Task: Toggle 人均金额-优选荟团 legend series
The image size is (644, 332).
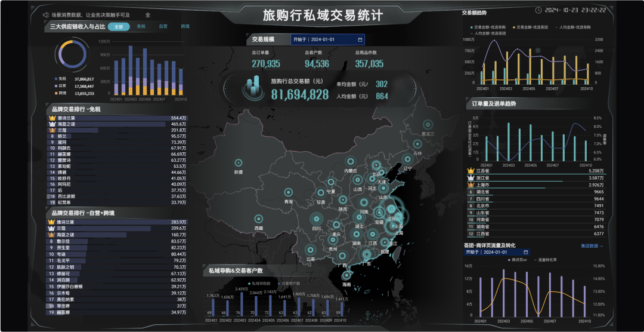Action: click(x=488, y=33)
